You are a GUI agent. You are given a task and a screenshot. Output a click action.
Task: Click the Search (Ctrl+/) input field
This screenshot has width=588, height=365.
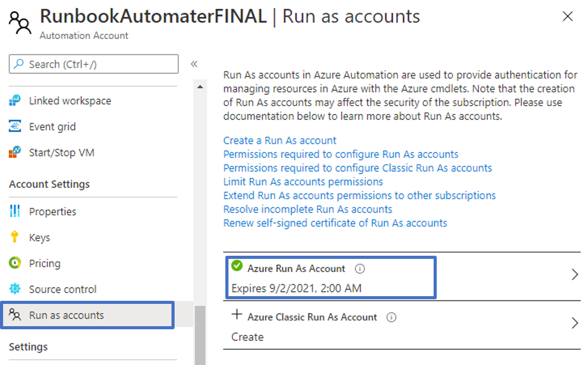coord(94,64)
